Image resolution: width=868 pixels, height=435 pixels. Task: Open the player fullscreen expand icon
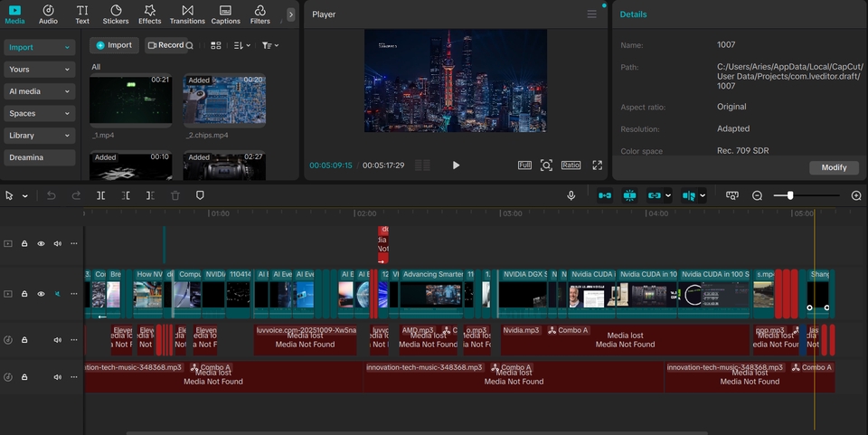pos(597,165)
